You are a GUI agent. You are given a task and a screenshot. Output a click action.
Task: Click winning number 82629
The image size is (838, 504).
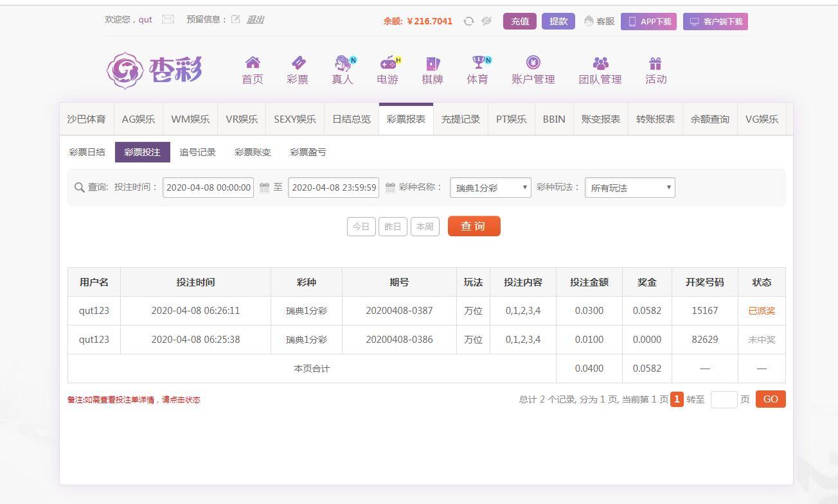[x=705, y=340]
